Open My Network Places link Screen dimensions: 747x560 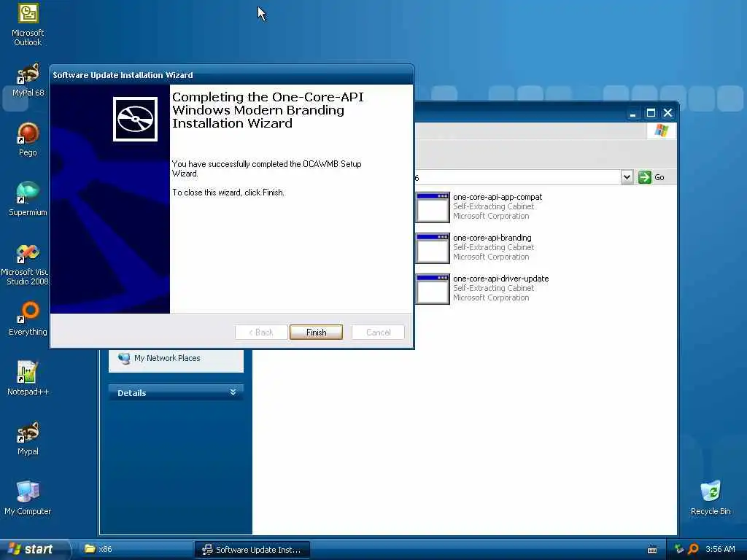click(x=167, y=358)
